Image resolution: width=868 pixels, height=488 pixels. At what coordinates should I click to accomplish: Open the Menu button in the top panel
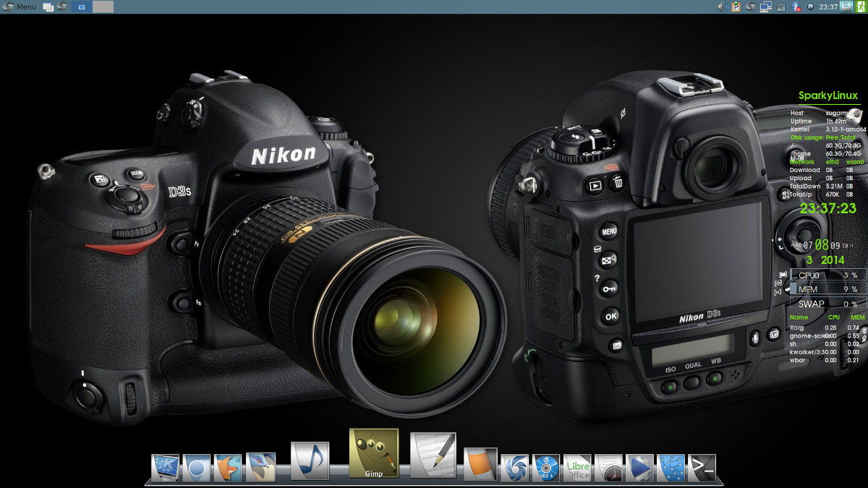click(x=20, y=7)
